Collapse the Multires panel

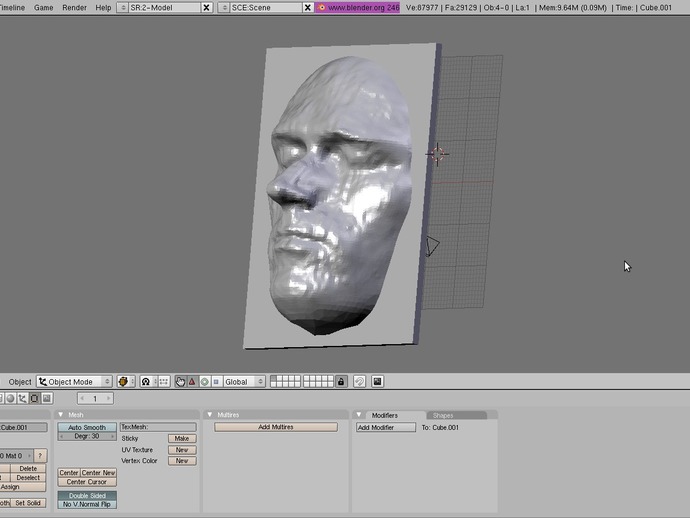(210, 415)
